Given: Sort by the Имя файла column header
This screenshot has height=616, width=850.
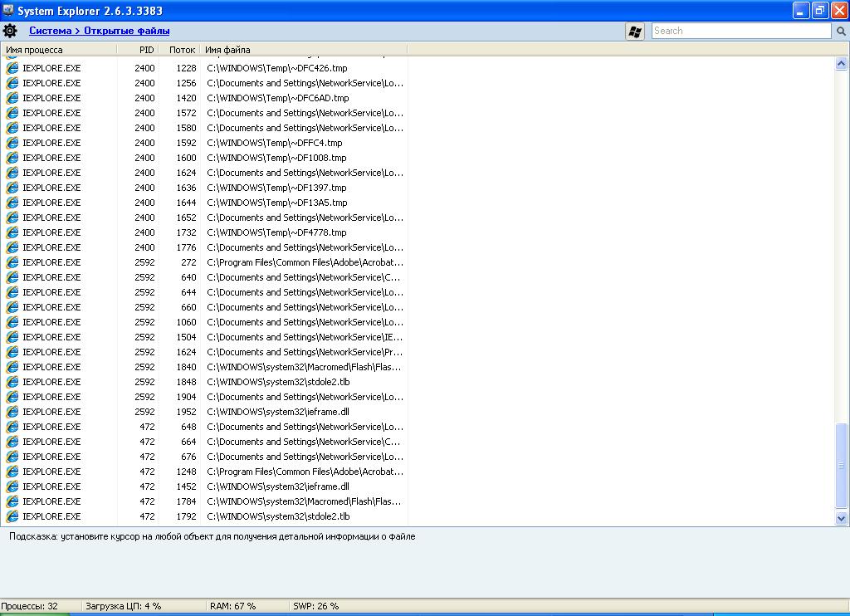Looking at the screenshot, I should coord(304,50).
